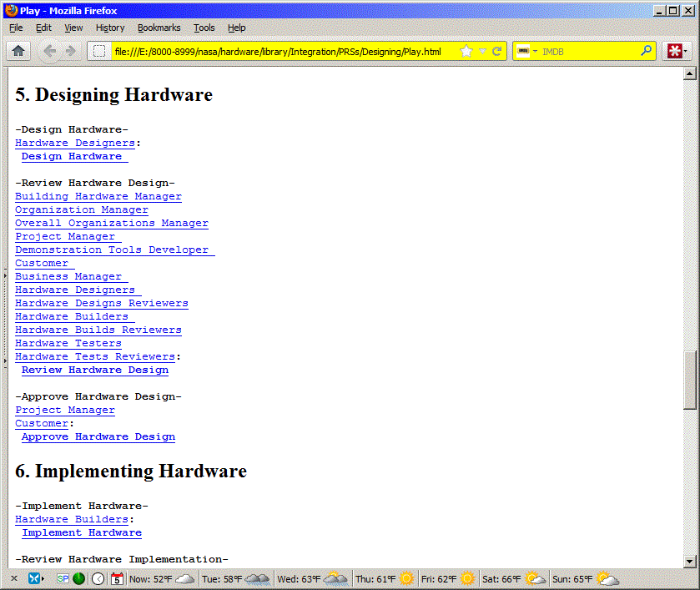Click the red asterisk add-on button
Screen dimensions: 700x590
click(x=673, y=51)
